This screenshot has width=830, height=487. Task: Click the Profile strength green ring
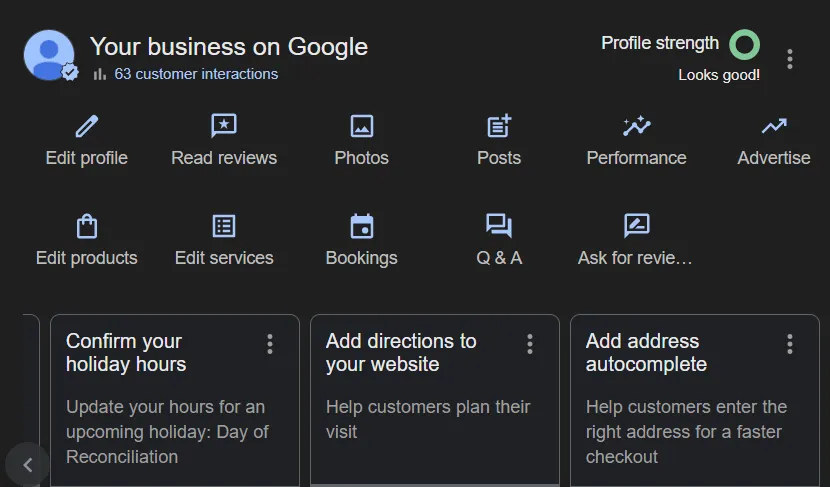744,44
